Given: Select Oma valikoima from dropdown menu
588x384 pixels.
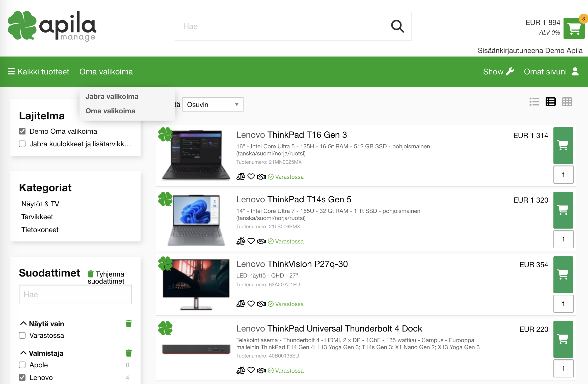Looking at the screenshot, I should point(110,111).
